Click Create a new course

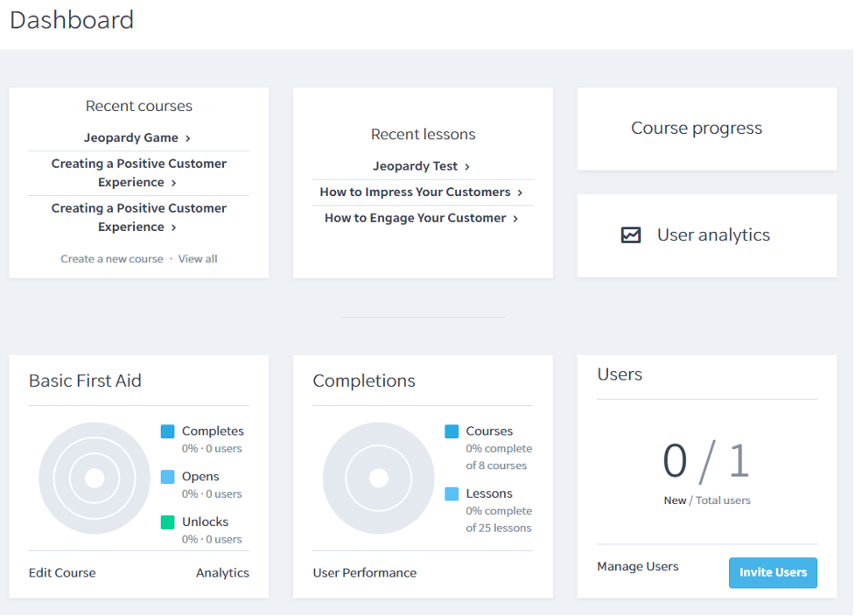coord(112,259)
